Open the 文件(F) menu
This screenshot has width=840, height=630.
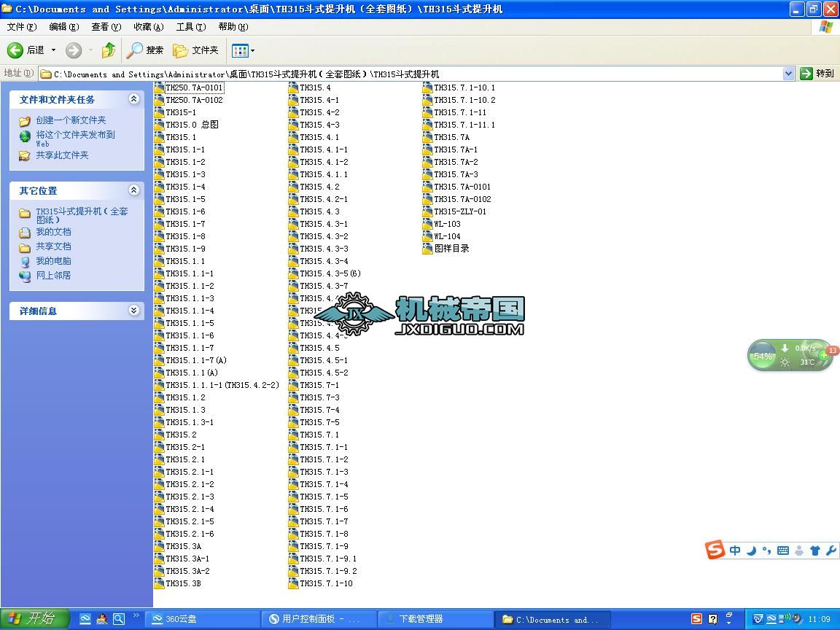click(x=22, y=27)
